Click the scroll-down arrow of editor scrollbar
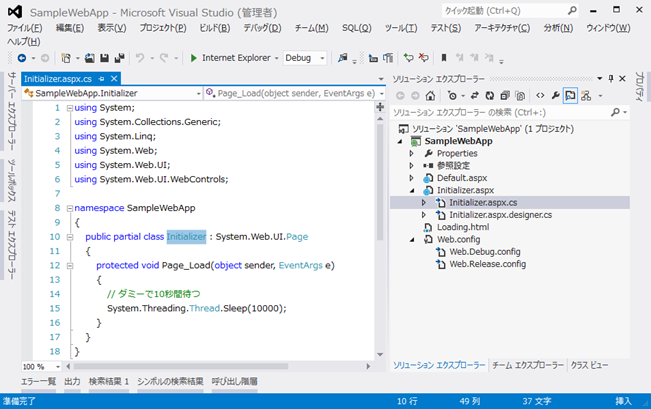This screenshot has width=651, height=409. [380, 355]
